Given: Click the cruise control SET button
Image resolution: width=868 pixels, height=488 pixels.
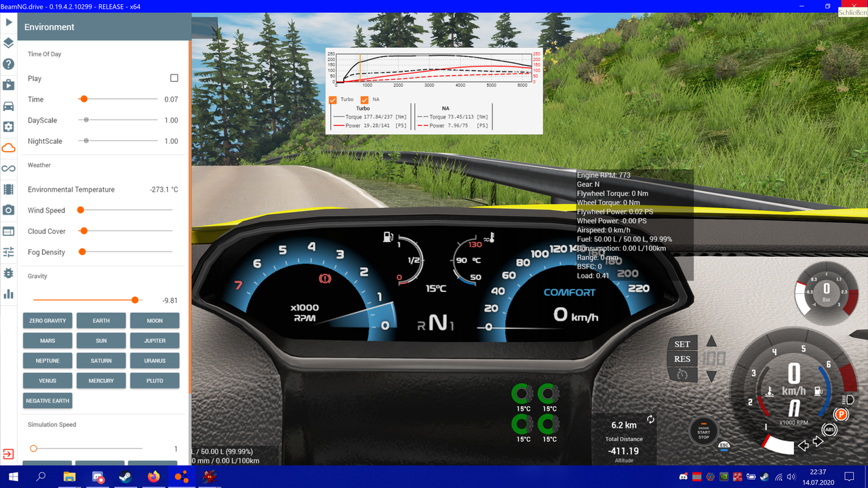Looking at the screenshot, I should [x=682, y=344].
